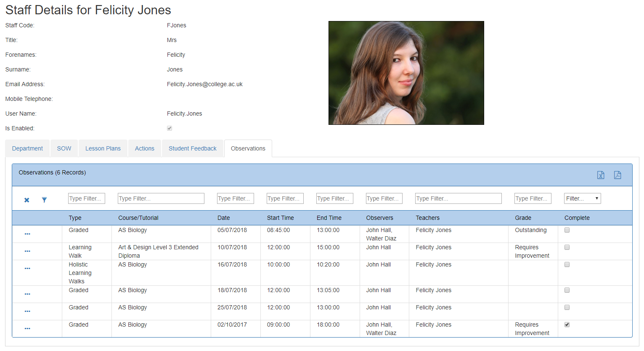Click the Staff Details for Felicity Jones title
The width and height of the screenshot is (644, 351).
point(88,10)
